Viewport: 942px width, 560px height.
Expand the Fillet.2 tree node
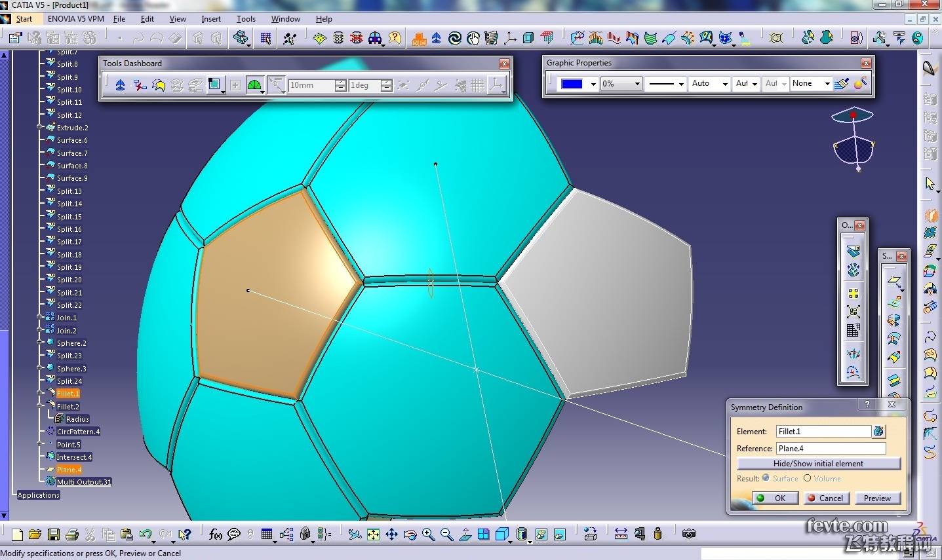(x=41, y=406)
